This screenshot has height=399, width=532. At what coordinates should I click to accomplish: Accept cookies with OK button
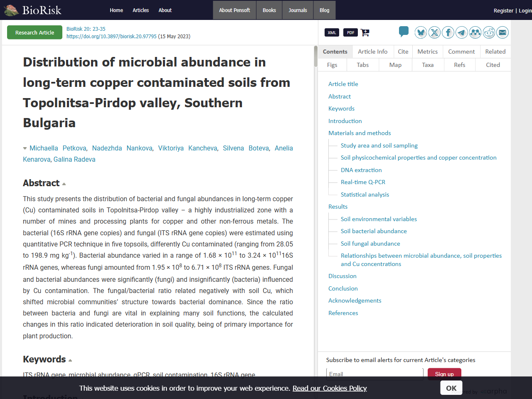(x=451, y=388)
